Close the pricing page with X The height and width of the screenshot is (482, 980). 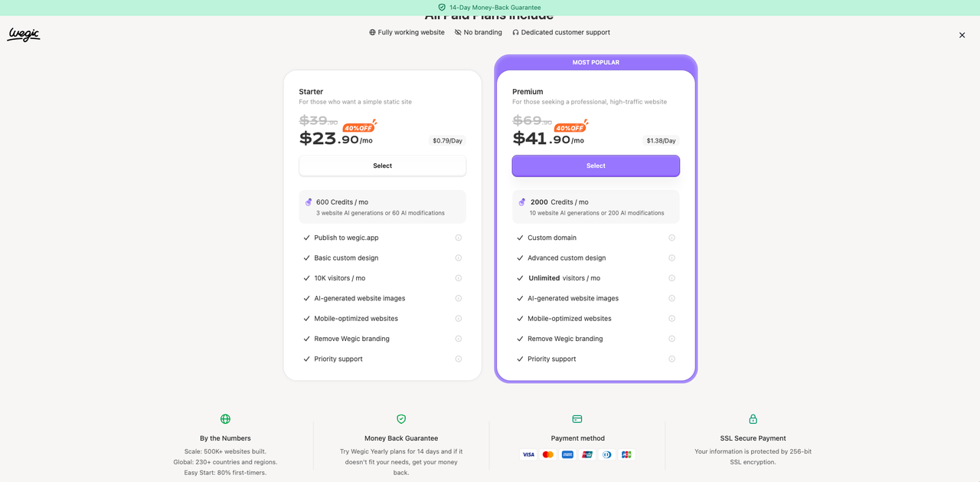click(x=962, y=35)
